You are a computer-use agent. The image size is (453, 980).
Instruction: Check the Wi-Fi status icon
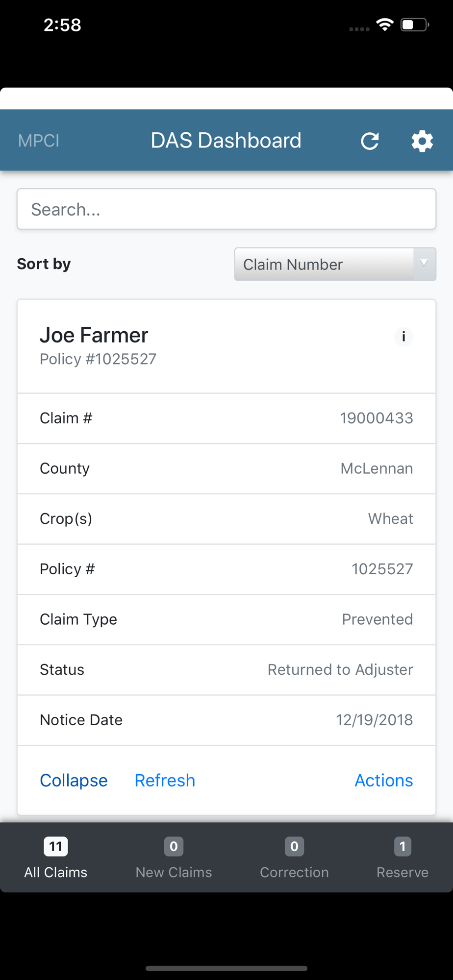tap(385, 24)
